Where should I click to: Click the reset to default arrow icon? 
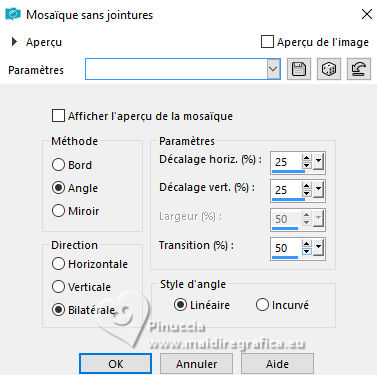[x=359, y=69]
